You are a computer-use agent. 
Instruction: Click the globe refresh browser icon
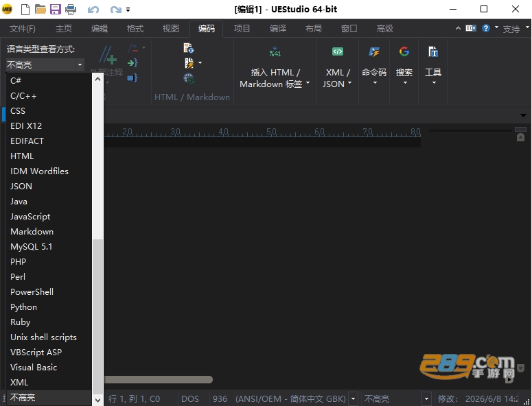point(189,78)
